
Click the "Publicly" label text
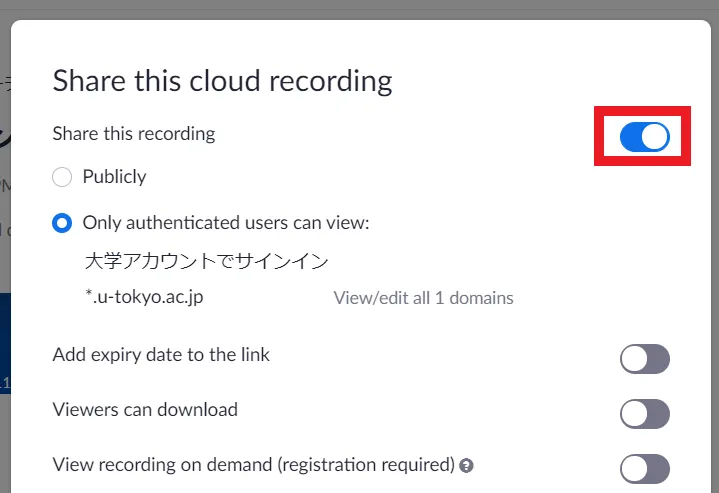pos(114,177)
